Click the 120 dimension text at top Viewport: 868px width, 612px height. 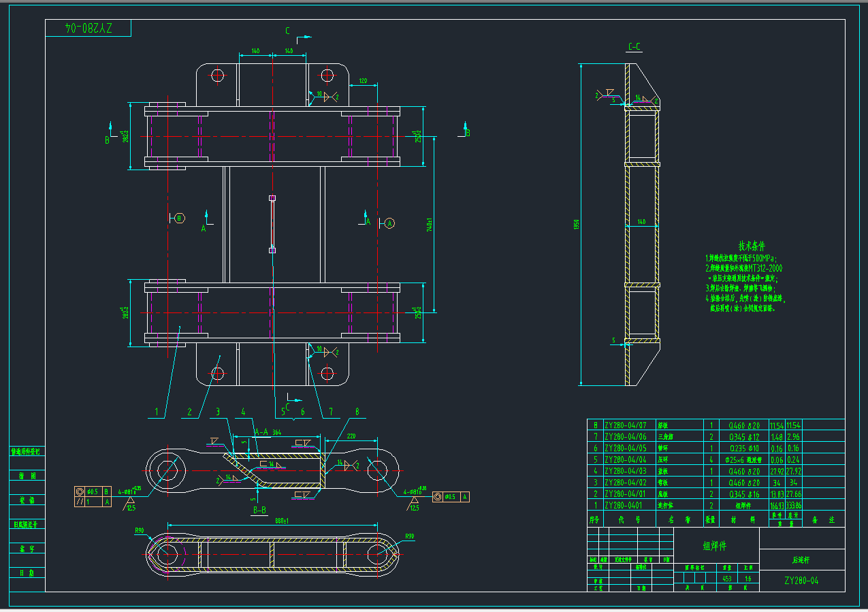[363, 81]
